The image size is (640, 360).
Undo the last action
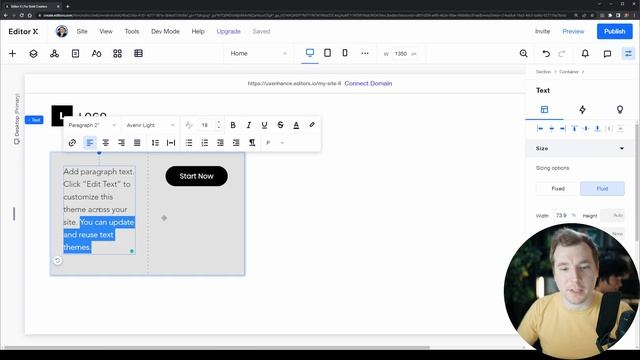coord(546,53)
